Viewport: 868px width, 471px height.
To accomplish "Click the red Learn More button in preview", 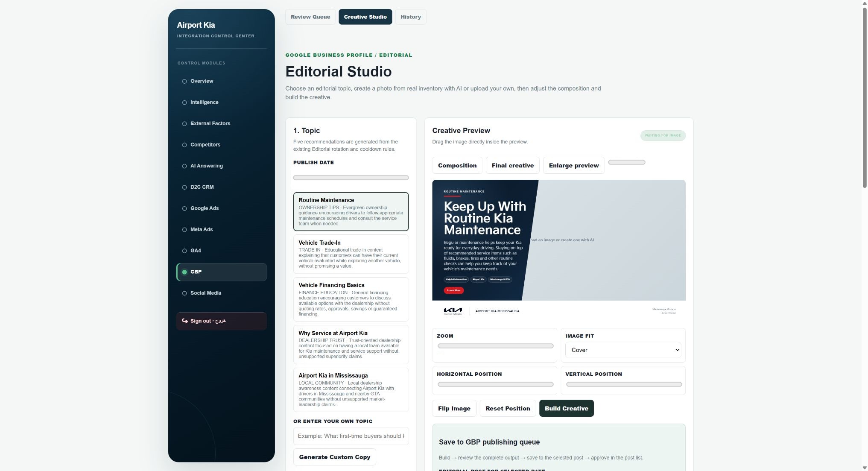I will click(453, 290).
